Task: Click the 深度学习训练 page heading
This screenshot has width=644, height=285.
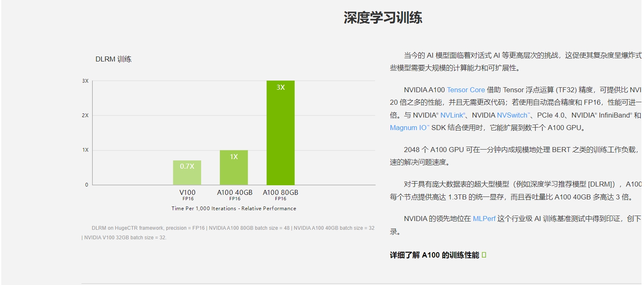Action: point(383,18)
